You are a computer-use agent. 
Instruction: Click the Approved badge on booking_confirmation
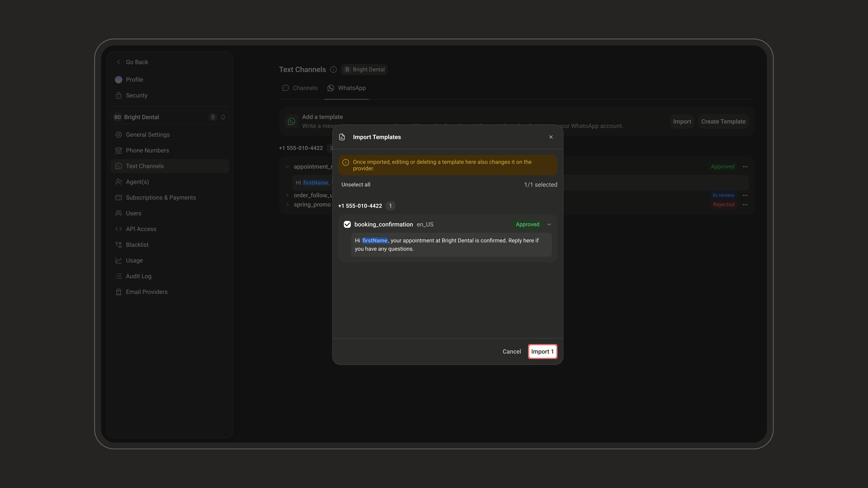click(527, 224)
